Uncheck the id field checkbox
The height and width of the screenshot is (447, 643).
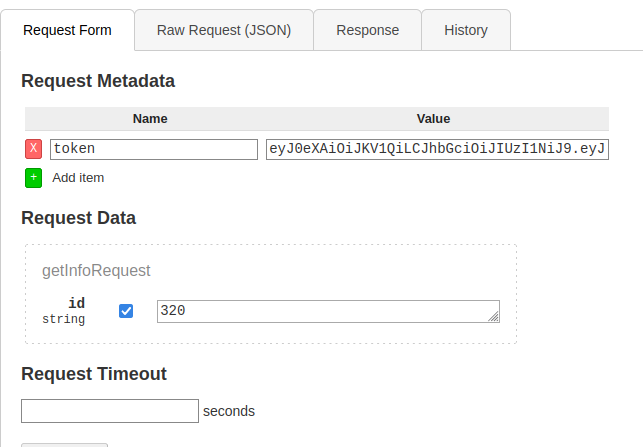click(126, 311)
